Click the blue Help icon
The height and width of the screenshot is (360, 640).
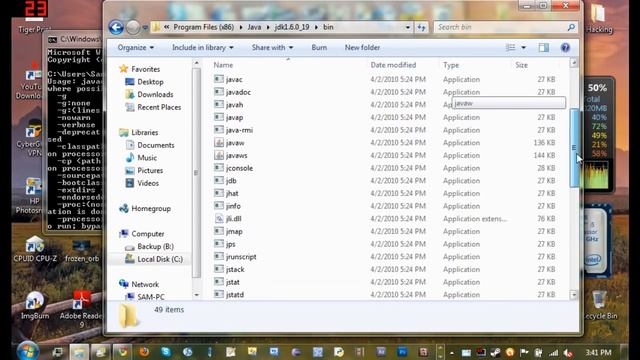(x=565, y=48)
